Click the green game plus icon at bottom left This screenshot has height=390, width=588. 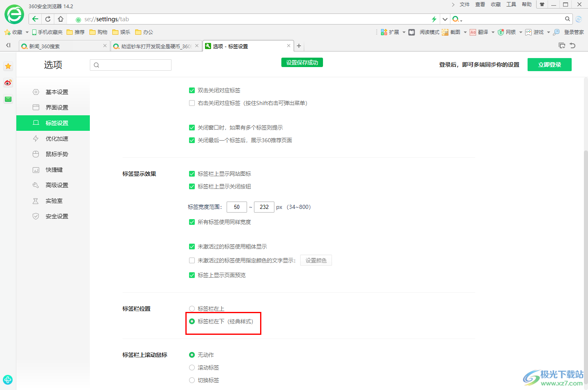[7, 379]
